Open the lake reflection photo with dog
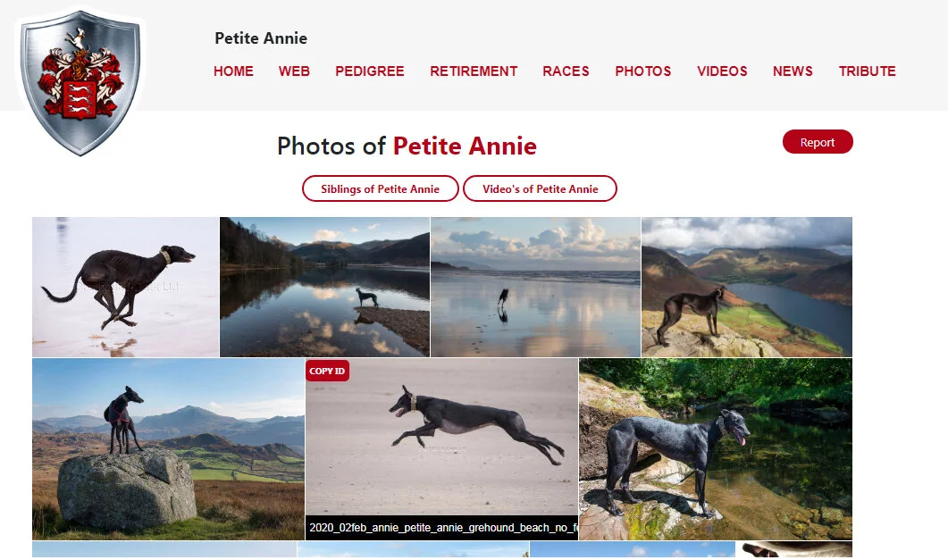 coord(324,287)
